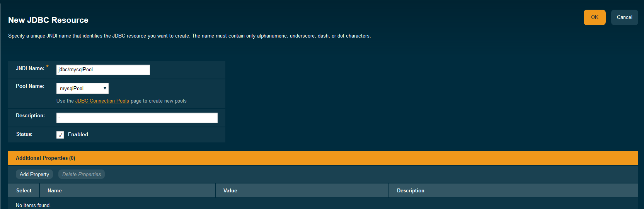
Task: Click the New JDBC Resource page title
Action: (48, 20)
